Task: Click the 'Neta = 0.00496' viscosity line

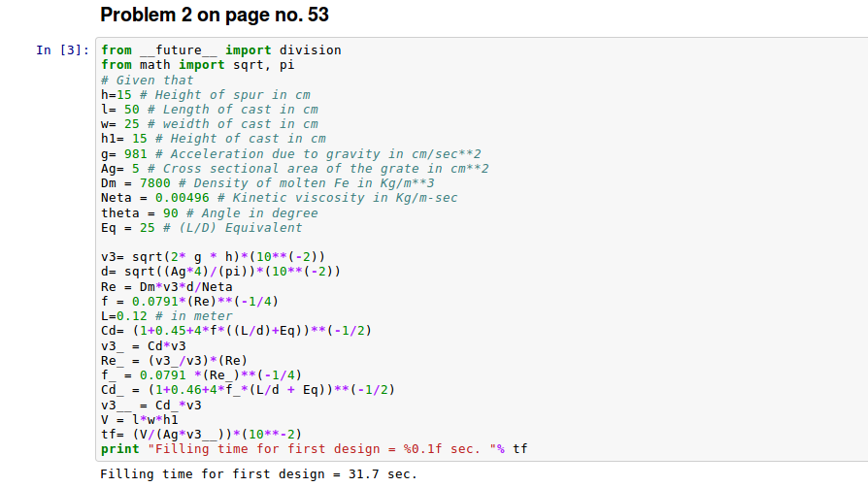Action: pos(279,198)
